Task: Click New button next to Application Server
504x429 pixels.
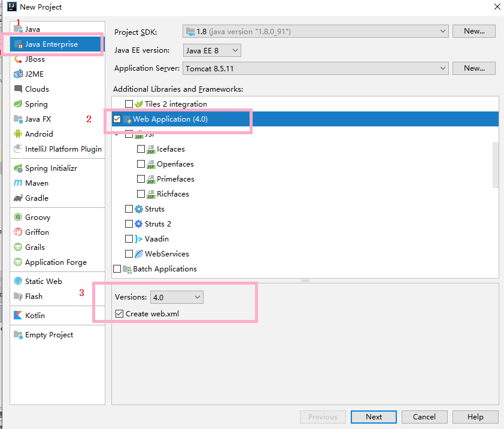Action: pos(474,68)
